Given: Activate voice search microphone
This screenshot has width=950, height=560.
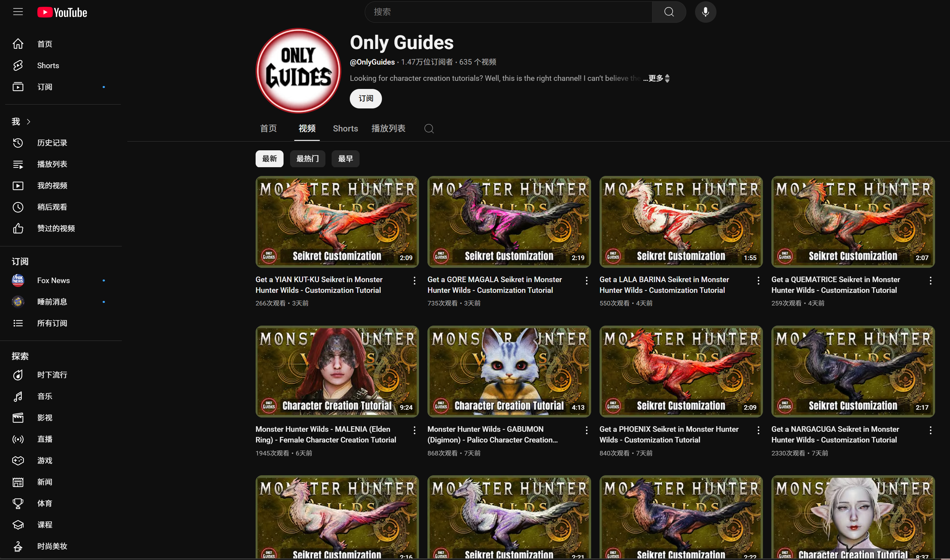Looking at the screenshot, I should pos(705,12).
